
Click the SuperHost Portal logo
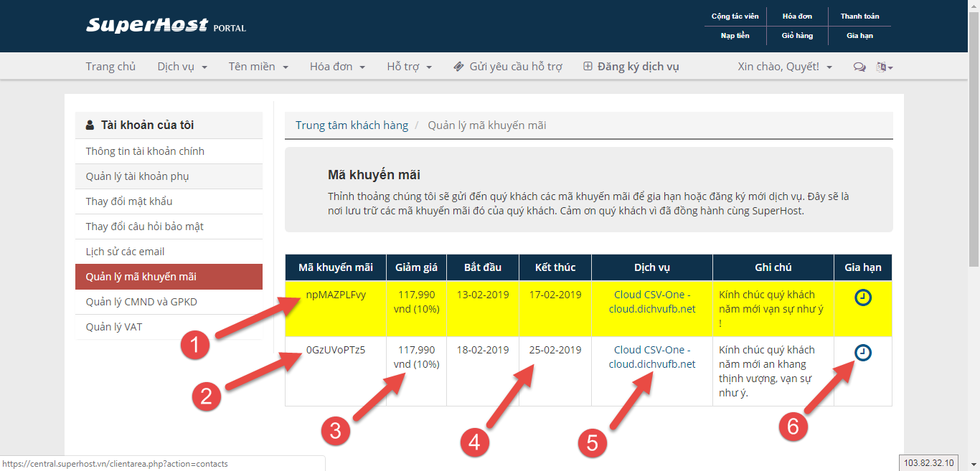coord(166,26)
